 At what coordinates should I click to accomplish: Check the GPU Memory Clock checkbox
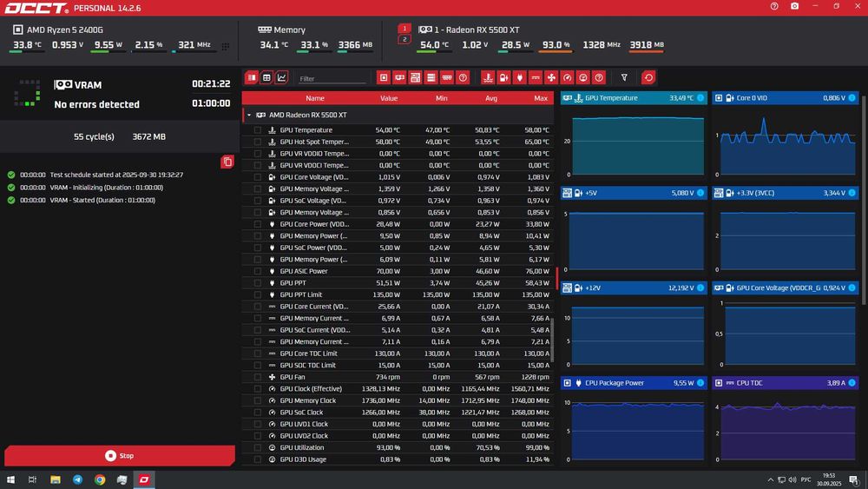click(258, 400)
